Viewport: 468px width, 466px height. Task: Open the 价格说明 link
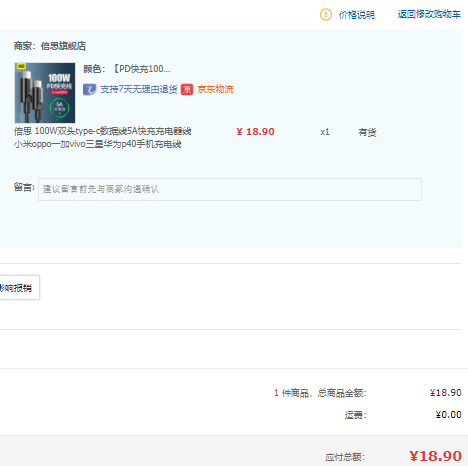point(356,15)
